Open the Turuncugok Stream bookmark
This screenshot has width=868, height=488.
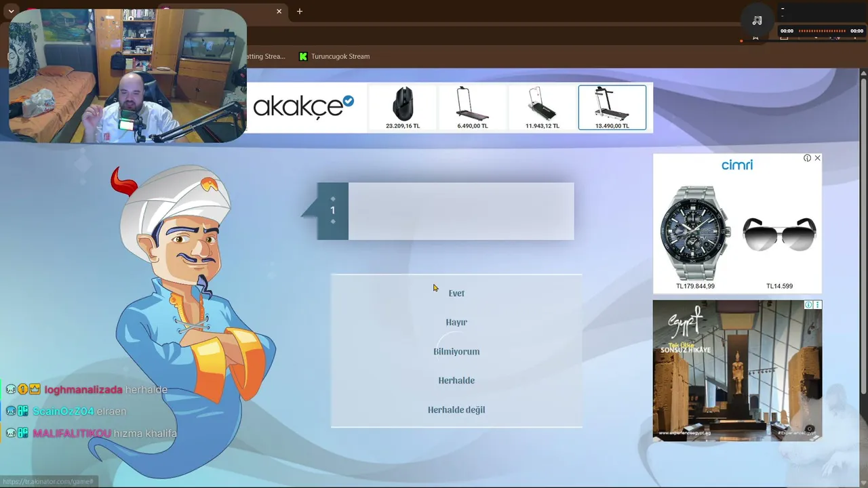334,56
